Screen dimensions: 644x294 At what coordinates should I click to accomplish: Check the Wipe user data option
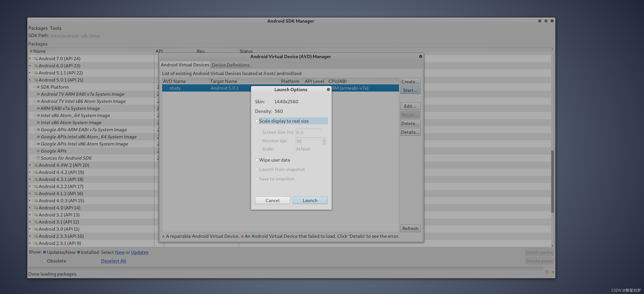point(257,160)
